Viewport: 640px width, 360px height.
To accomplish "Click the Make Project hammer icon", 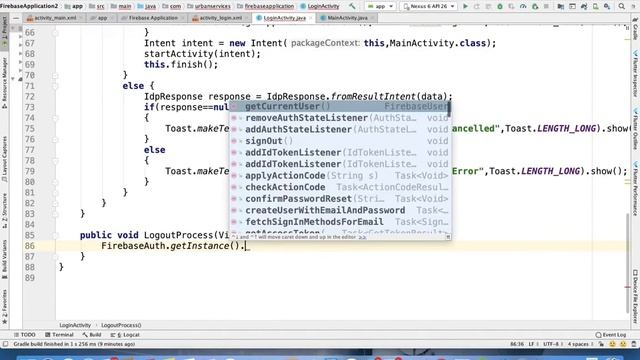I will pos(352,6).
